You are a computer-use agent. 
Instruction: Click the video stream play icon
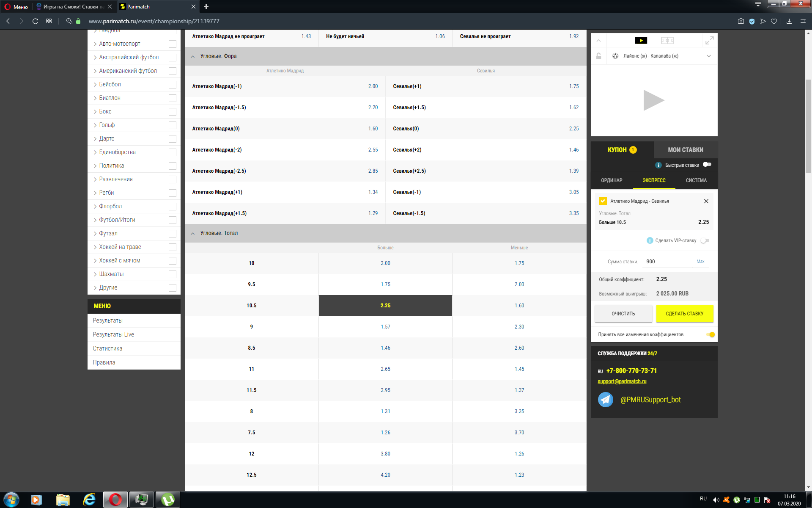coord(641,41)
